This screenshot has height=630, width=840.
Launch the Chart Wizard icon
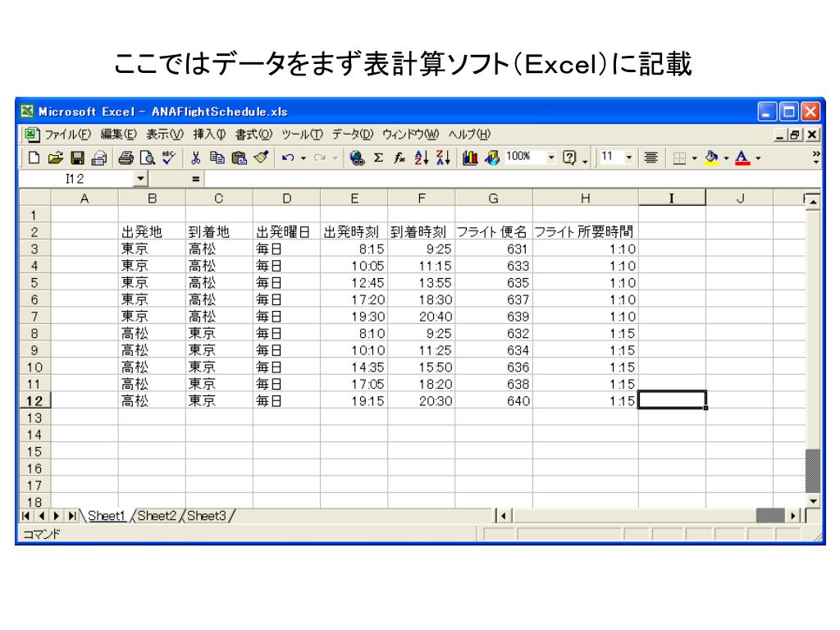pos(470,157)
